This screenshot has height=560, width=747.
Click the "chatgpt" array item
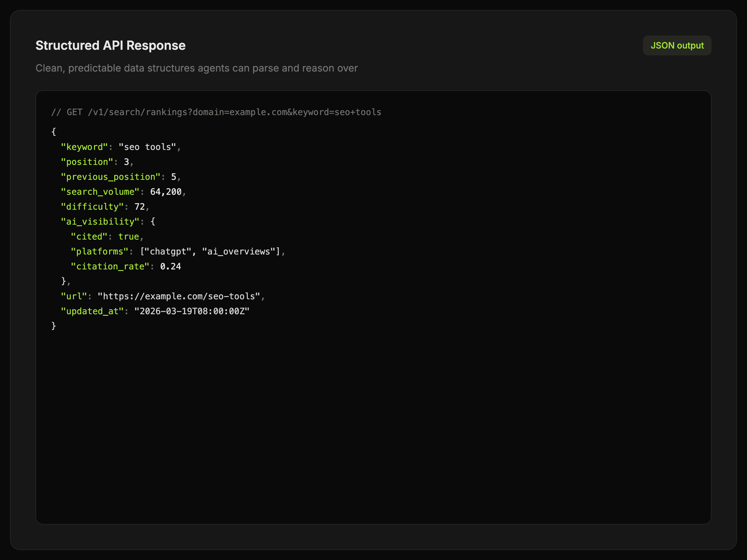(x=168, y=251)
